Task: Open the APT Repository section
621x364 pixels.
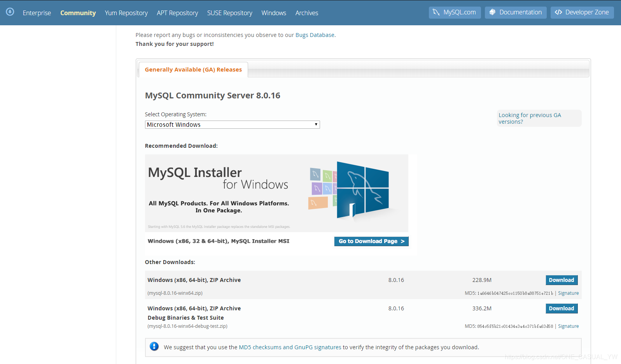Action: pyautogui.click(x=177, y=13)
